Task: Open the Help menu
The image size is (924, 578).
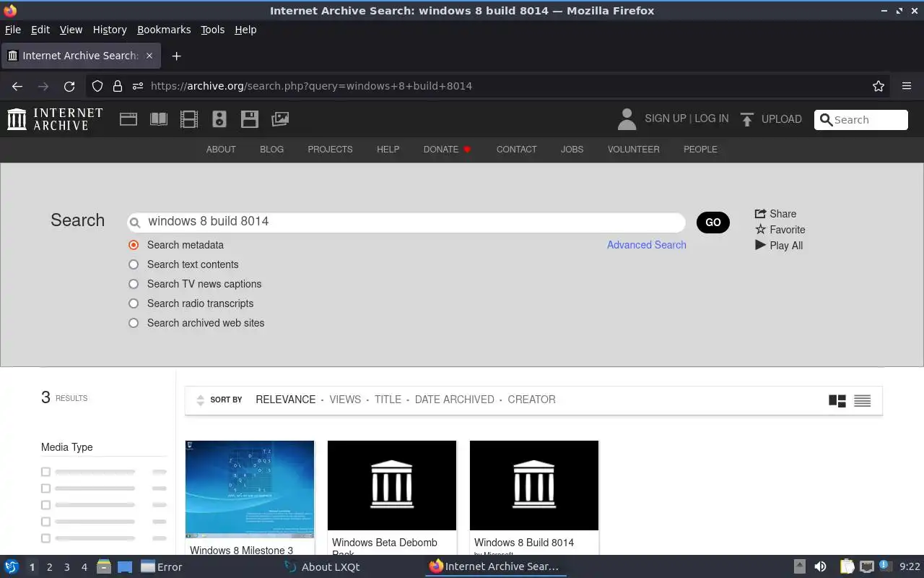Action: click(245, 30)
